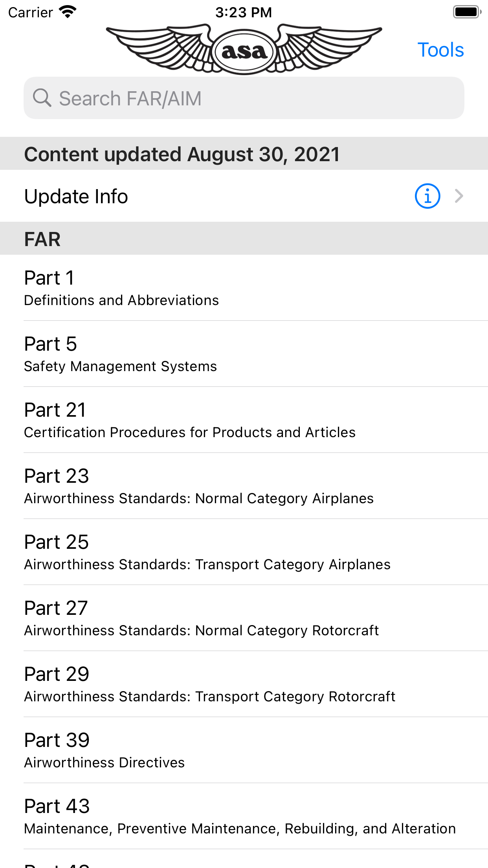Tap the Content updated date header
488x868 pixels.
click(x=244, y=154)
